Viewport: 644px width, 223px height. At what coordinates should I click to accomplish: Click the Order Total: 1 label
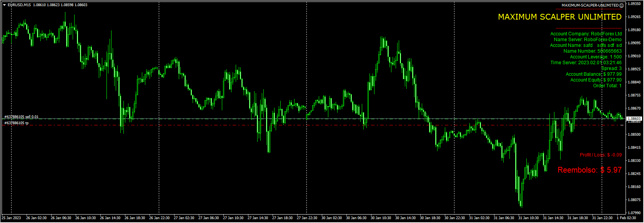(x=607, y=86)
